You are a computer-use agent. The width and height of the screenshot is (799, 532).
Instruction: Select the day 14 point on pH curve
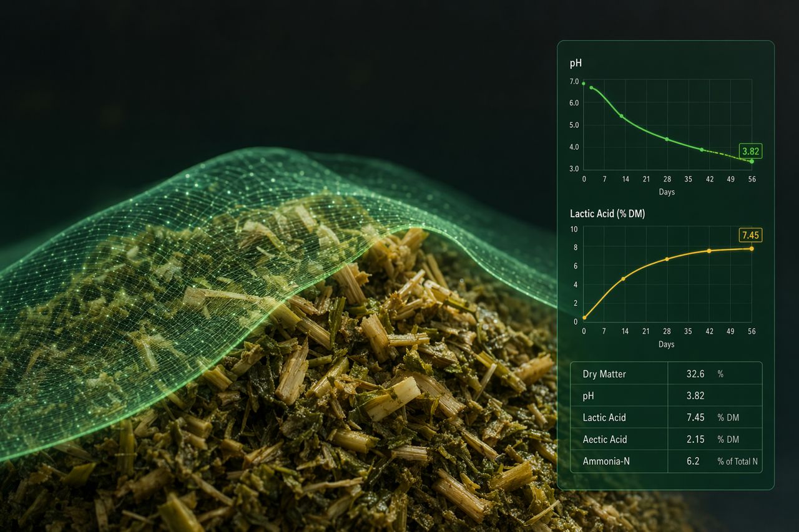pyautogui.click(x=621, y=116)
